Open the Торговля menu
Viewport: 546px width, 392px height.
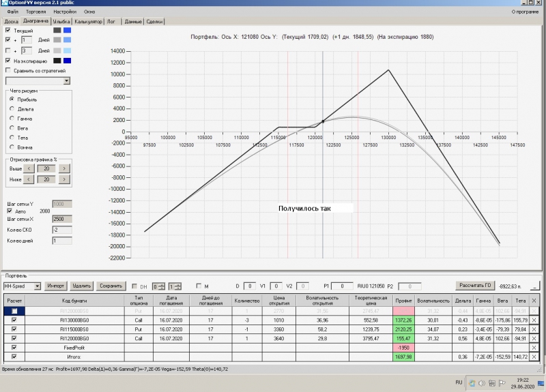click(36, 12)
